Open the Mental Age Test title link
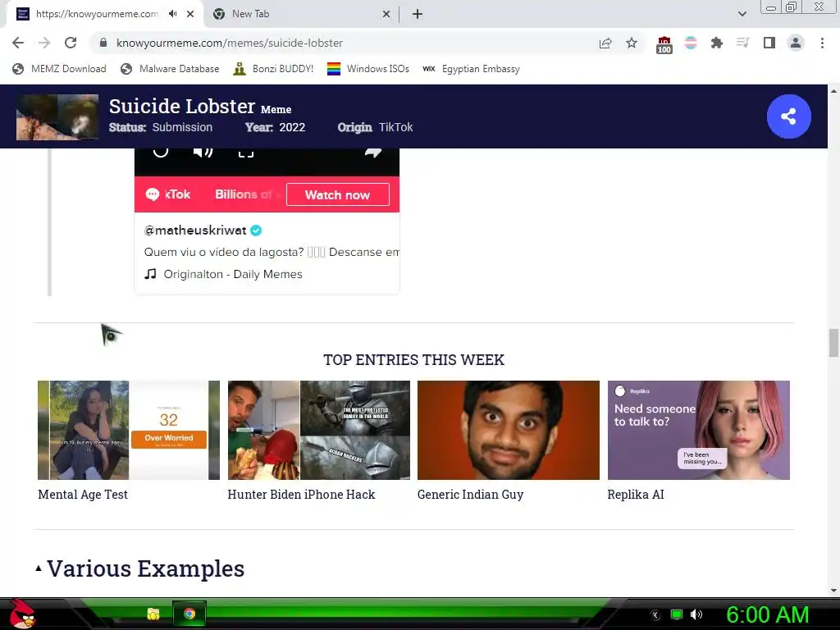840x630 pixels. (83, 495)
